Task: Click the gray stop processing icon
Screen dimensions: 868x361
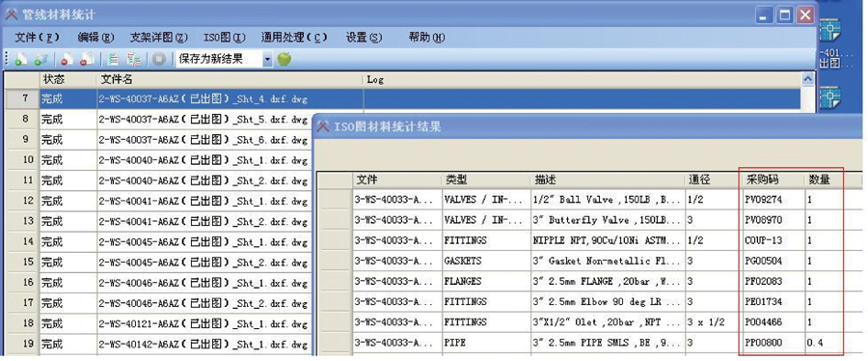Action: click(x=159, y=59)
